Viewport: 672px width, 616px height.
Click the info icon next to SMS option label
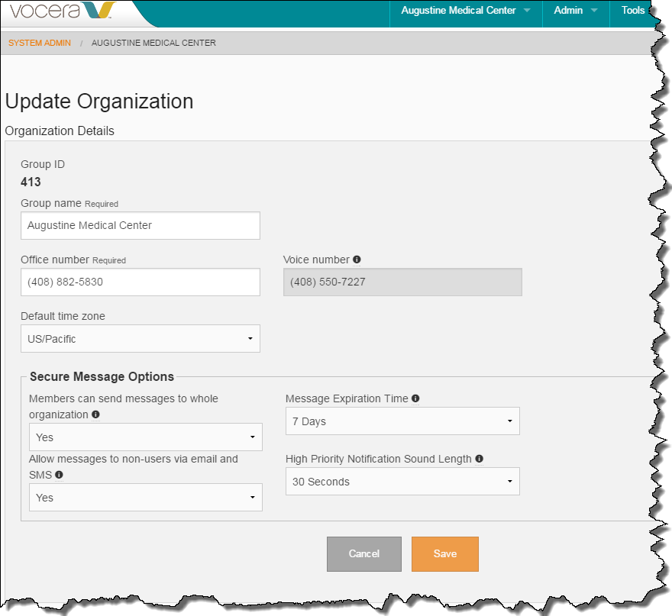pos(59,475)
